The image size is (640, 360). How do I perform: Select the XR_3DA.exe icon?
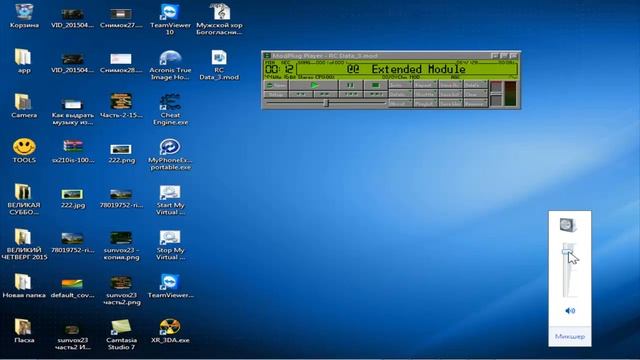(170, 331)
